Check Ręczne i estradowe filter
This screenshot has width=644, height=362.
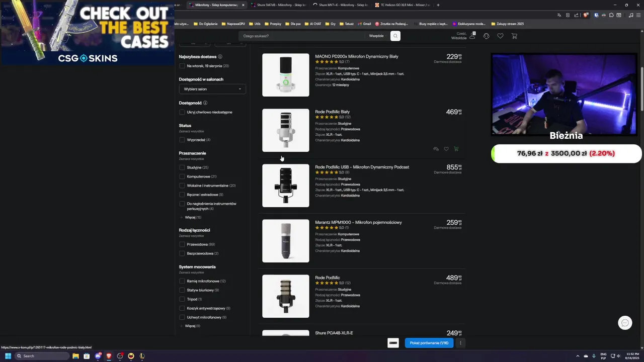(x=182, y=195)
